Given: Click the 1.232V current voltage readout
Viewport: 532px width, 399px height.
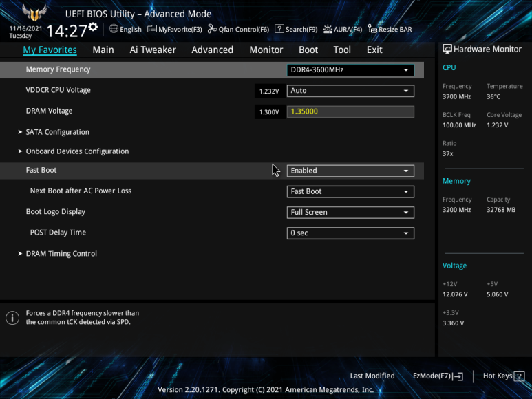Looking at the screenshot, I should tap(269, 91).
